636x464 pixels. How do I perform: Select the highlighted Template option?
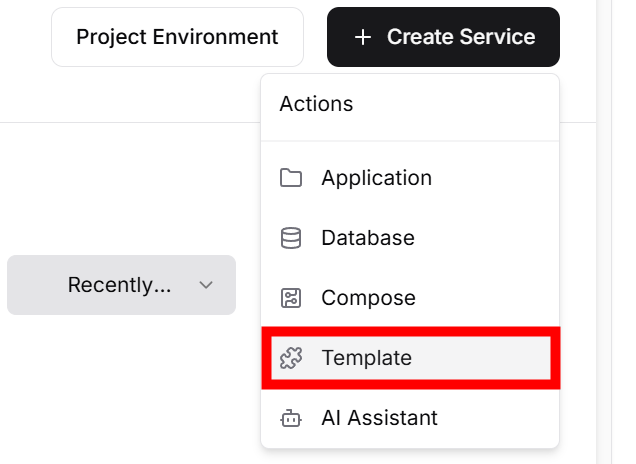410,358
